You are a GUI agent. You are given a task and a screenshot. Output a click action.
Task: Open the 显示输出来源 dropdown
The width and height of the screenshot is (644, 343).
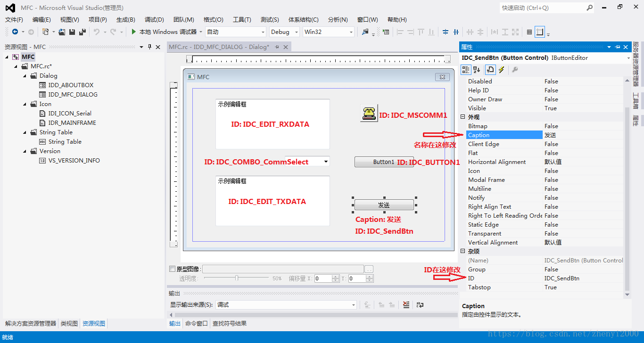point(354,305)
